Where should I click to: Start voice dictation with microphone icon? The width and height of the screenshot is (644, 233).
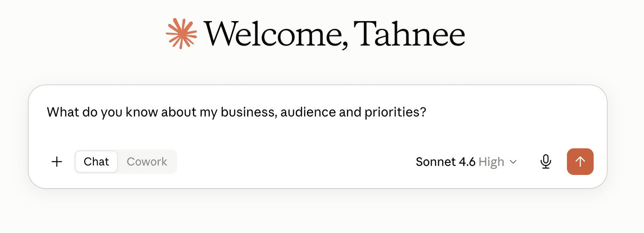546,162
